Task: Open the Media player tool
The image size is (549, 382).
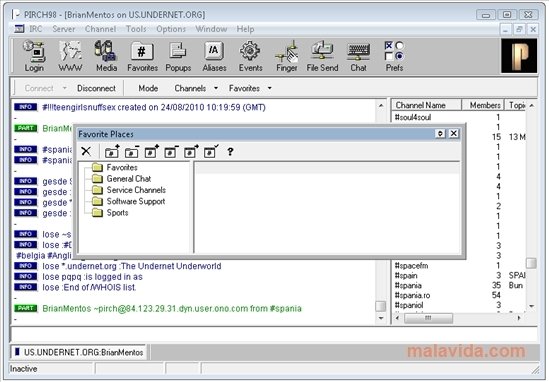Action: click(106, 56)
